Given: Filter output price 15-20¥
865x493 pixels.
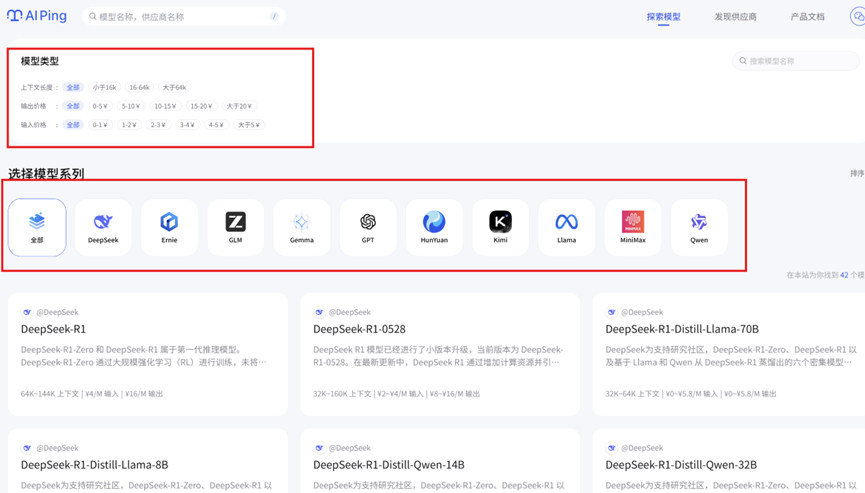Looking at the screenshot, I should [x=201, y=106].
